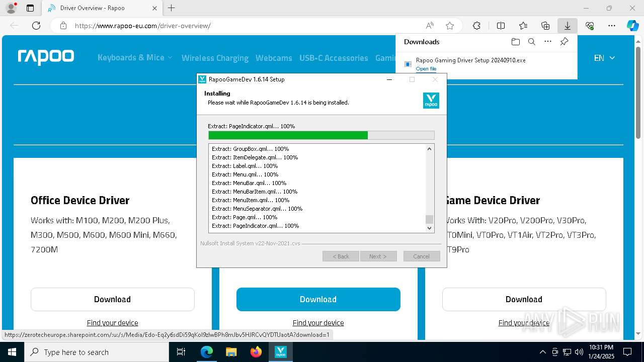The height and width of the screenshot is (362, 644).
Task: Select 'Extract: GroupBox.qml... 100%' log line
Action: coord(250,149)
